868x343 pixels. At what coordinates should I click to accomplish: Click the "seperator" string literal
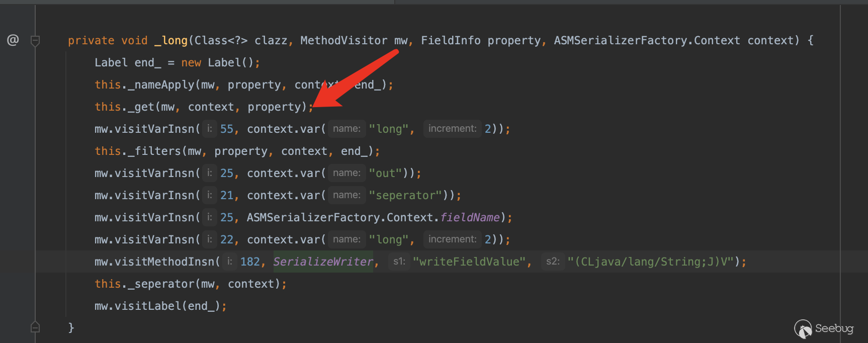click(405, 195)
